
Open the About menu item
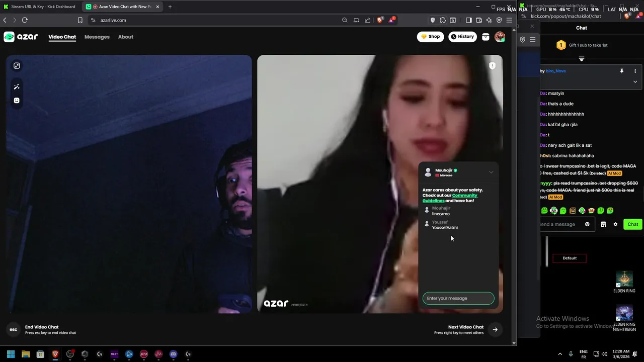[x=126, y=37]
